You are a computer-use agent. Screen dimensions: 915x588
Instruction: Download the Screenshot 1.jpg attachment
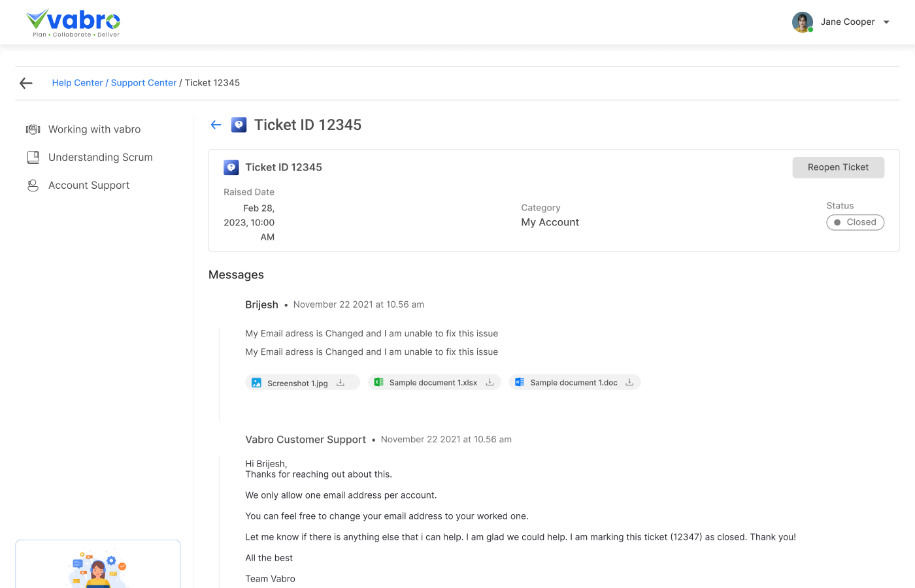click(341, 382)
